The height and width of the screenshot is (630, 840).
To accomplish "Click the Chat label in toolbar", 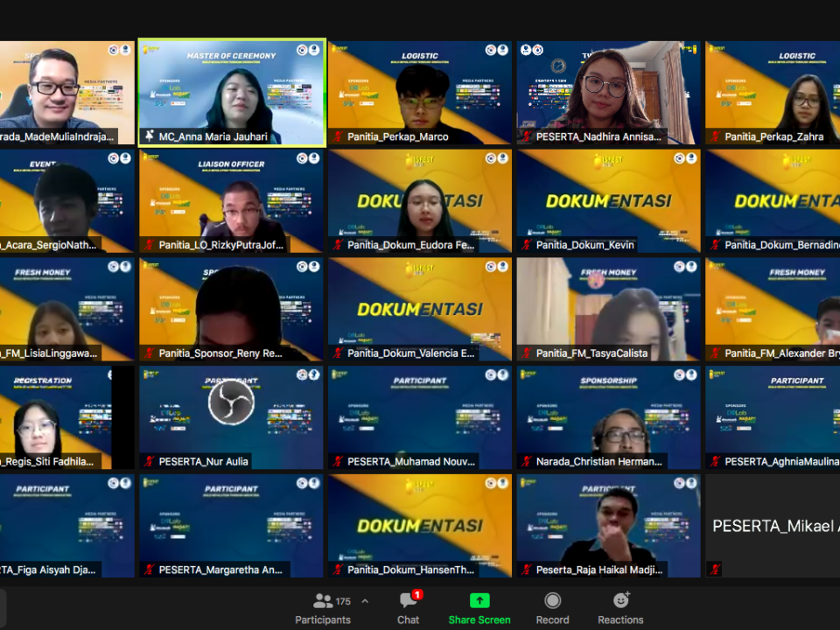I will pyautogui.click(x=408, y=619).
